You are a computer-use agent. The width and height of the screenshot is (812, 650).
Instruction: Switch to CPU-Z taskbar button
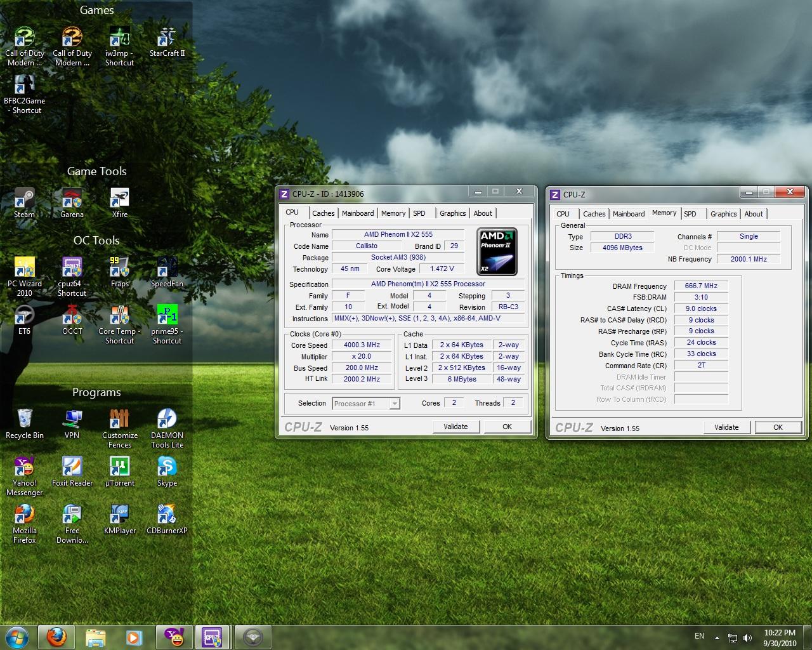(x=212, y=637)
